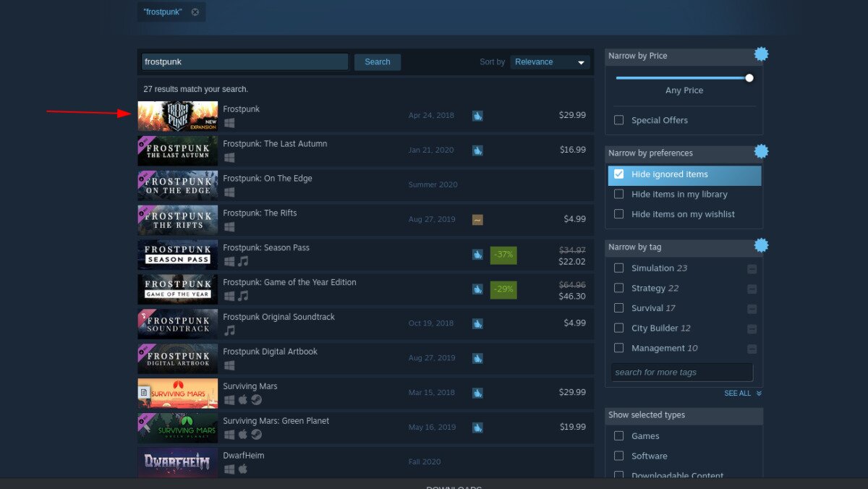
Task: Click the Narrow by tag gear icon
Action: pyautogui.click(x=761, y=246)
